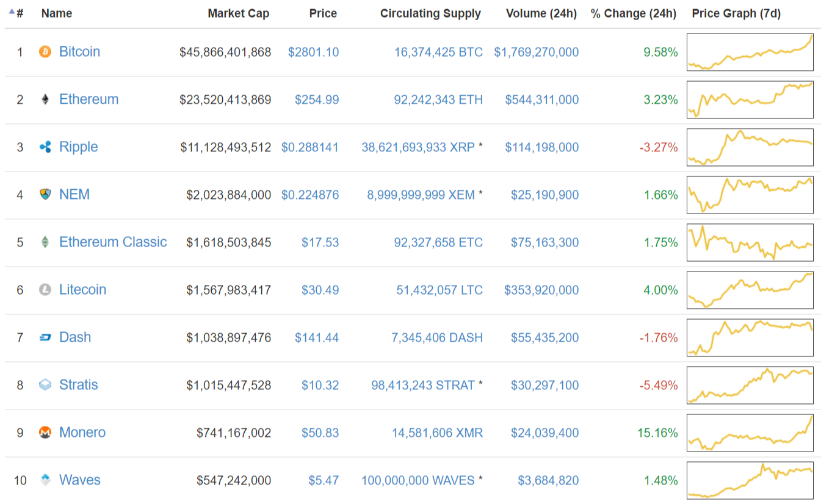This screenshot has width=821, height=504.
Task: Open Ethereum Classic's 7d price graph
Action: tap(750, 242)
